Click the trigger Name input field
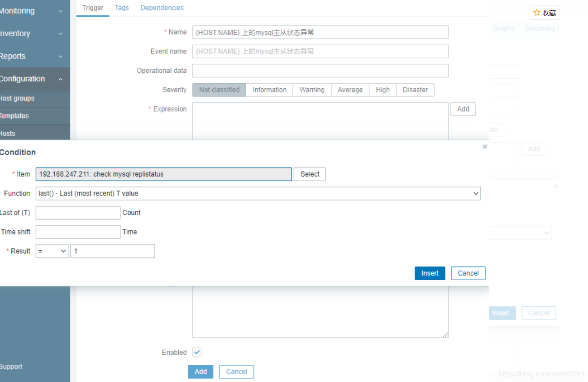The image size is (588, 382). click(x=320, y=32)
